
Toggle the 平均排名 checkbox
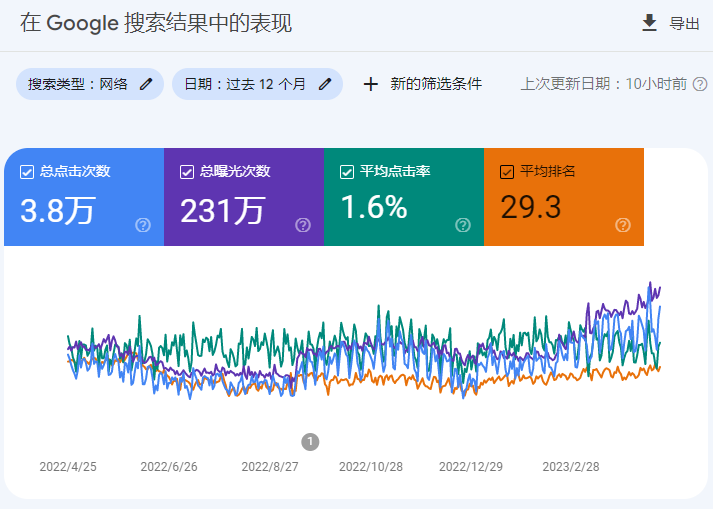(507, 171)
